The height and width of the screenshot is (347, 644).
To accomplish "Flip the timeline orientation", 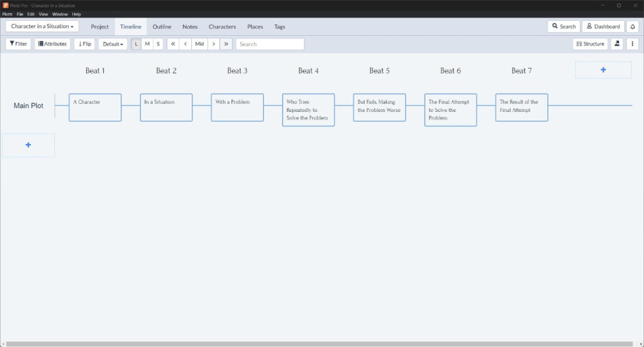I will click(84, 44).
